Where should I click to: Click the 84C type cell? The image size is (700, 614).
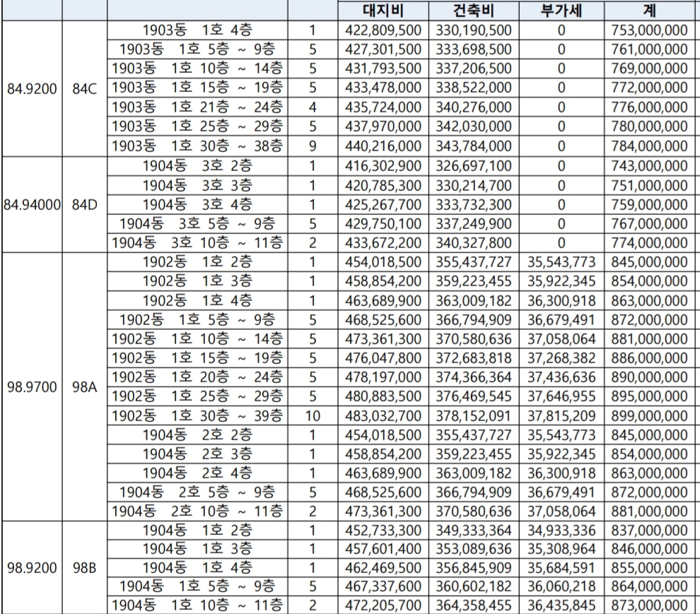[x=85, y=89]
